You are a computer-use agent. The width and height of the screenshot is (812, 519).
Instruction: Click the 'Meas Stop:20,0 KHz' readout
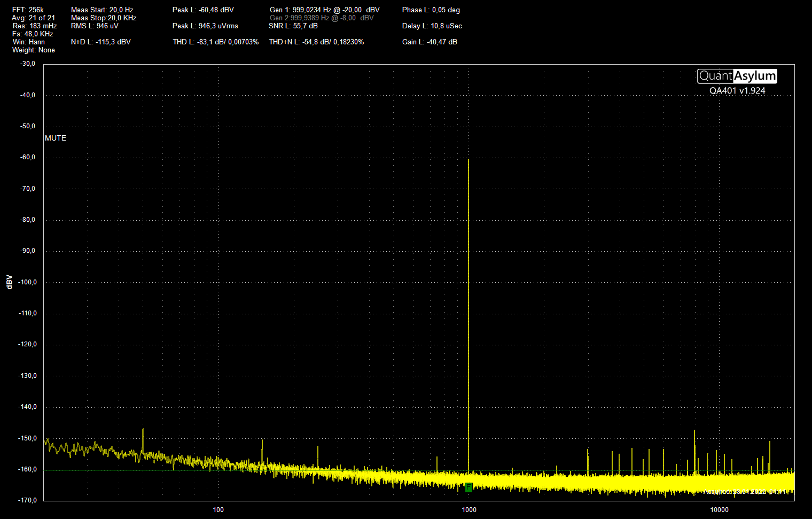pos(104,18)
